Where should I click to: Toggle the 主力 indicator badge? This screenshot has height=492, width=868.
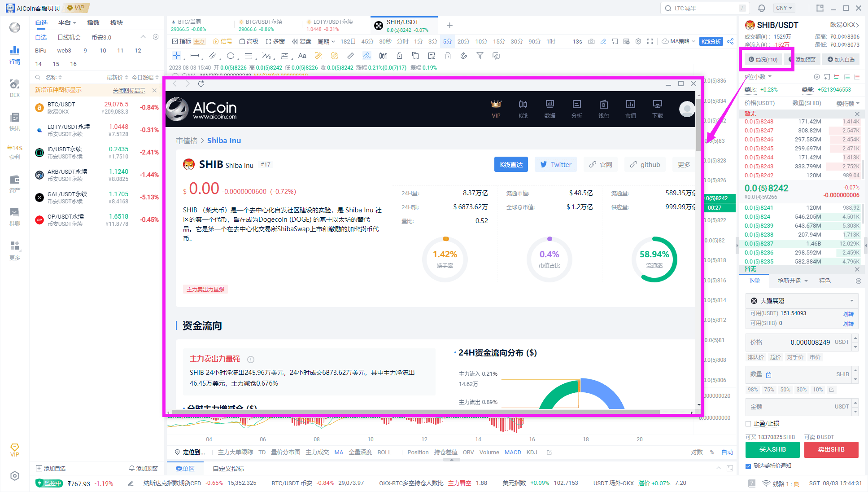pos(199,41)
